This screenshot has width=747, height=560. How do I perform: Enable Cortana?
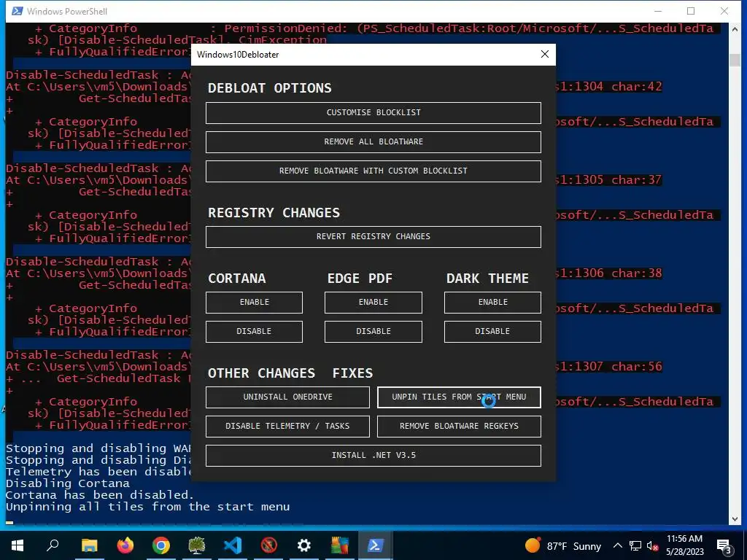[x=254, y=303]
